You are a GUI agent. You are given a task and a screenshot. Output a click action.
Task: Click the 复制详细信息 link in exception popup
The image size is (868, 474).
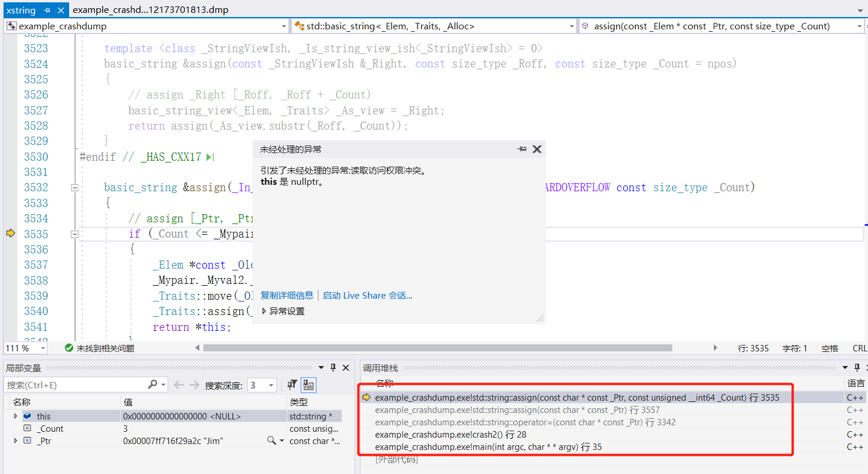click(x=287, y=295)
